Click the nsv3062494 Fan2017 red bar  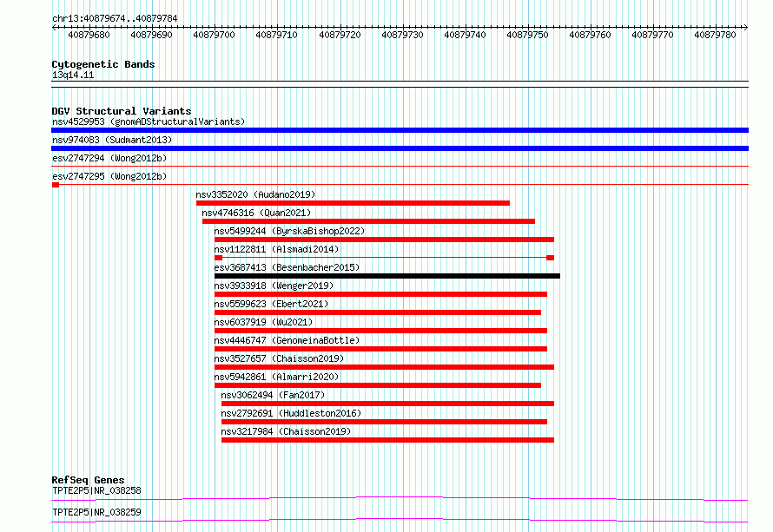coord(387,404)
